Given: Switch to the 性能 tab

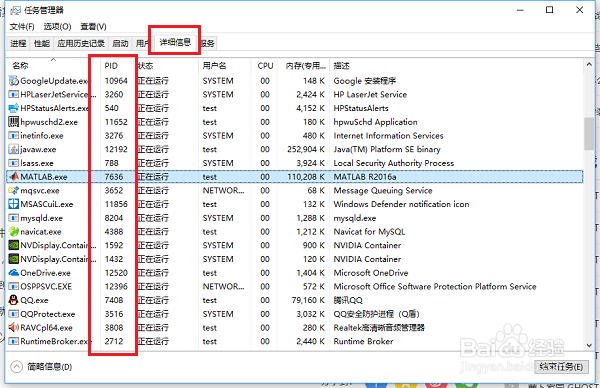Looking at the screenshot, I should (x=42, y=43).
